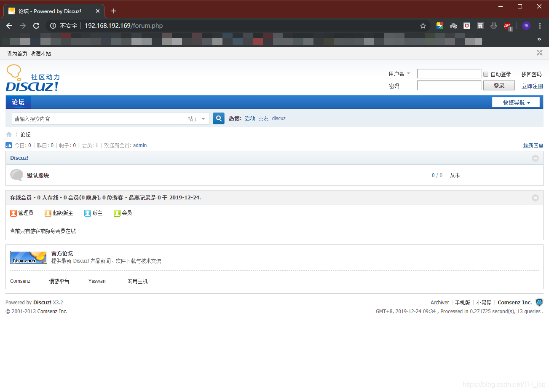
Task: Click the Discuz.net banner image
Action: point(29,257)
